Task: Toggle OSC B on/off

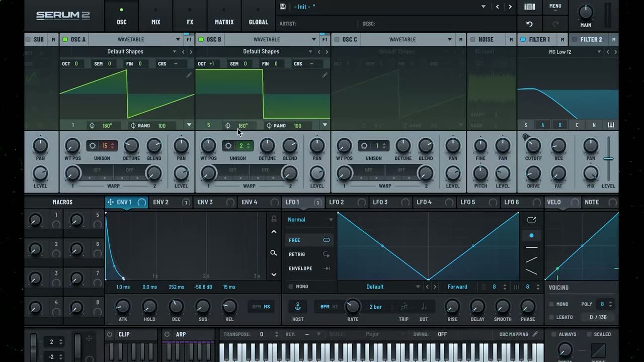Action: tap(201, 39)
